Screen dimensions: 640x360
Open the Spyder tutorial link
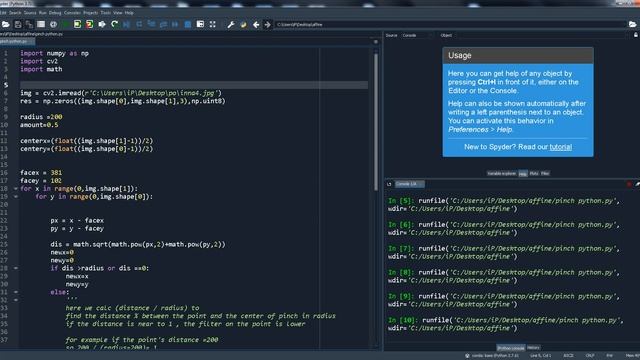click(560, 147)
